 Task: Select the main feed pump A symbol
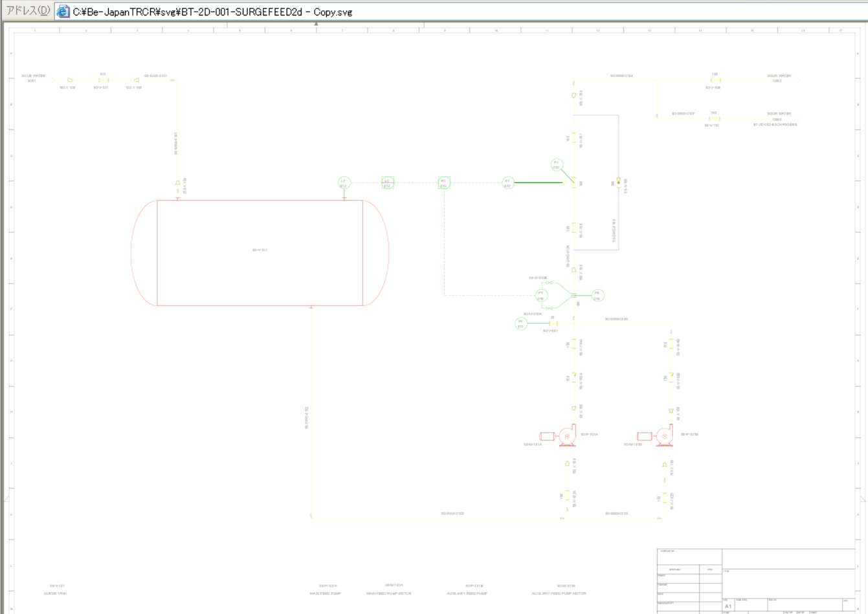click(568, 435)
